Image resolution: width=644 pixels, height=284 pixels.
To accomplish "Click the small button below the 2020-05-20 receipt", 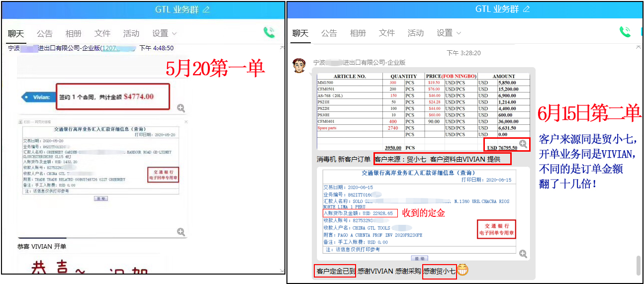I will coord(100,198).
